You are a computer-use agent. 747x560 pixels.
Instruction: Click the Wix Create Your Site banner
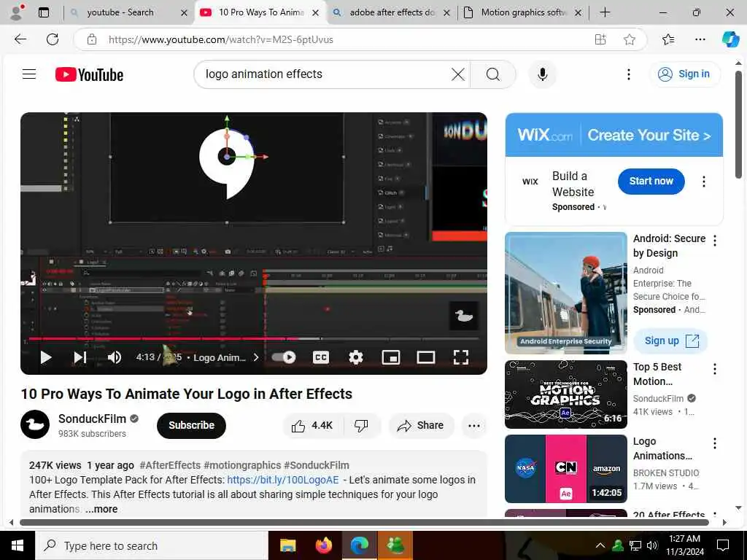pyautogui.click(x=614, y=135)
